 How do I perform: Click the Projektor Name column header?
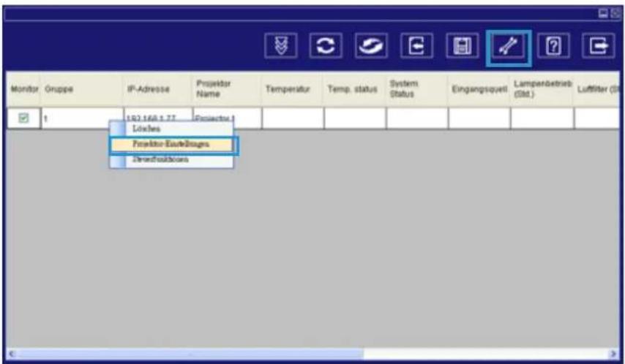tap(227, 89)
